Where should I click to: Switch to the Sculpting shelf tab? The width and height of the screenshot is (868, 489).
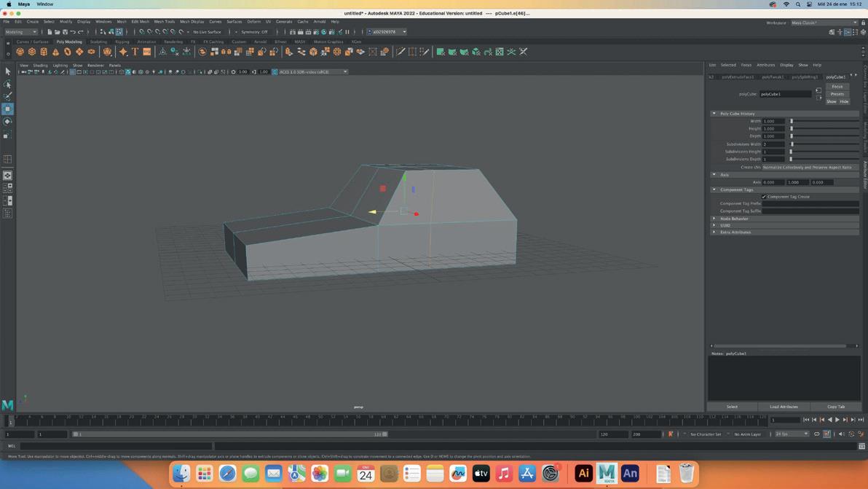(98, 42)
